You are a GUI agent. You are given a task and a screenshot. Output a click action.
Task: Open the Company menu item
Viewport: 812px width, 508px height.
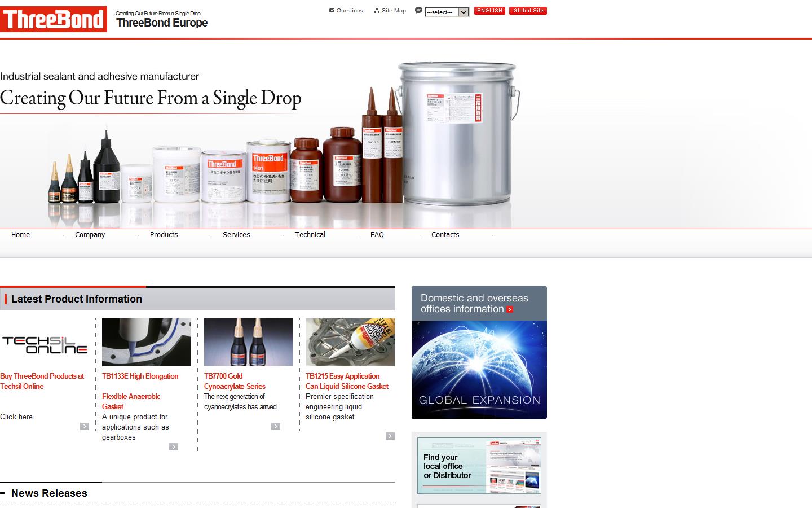[x=90, y=235]
